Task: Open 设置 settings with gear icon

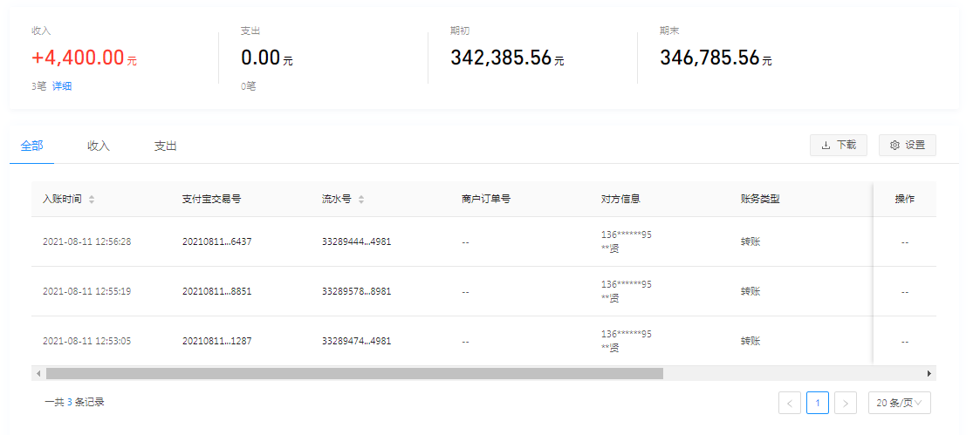Action: 907,146
